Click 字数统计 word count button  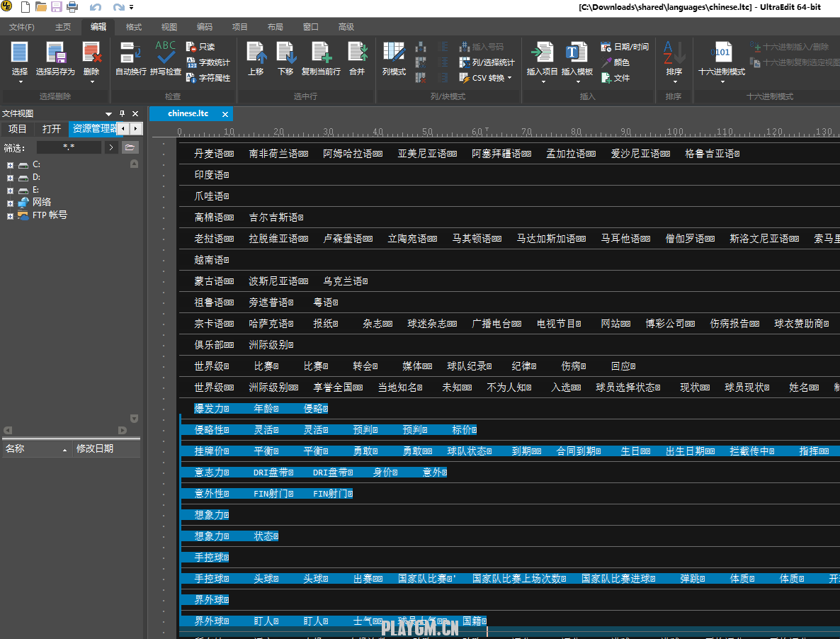pyautogui.click(x=208, y=62)
